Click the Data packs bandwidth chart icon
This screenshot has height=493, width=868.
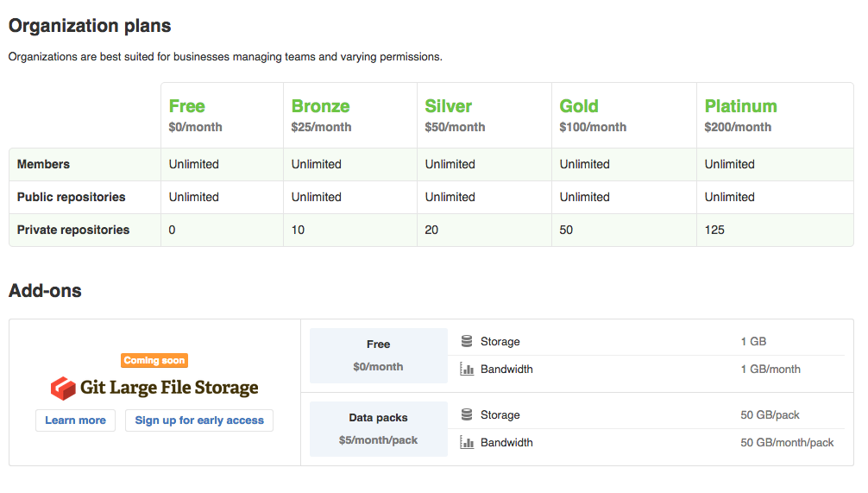pyautogui.click(x=467, y=443)
